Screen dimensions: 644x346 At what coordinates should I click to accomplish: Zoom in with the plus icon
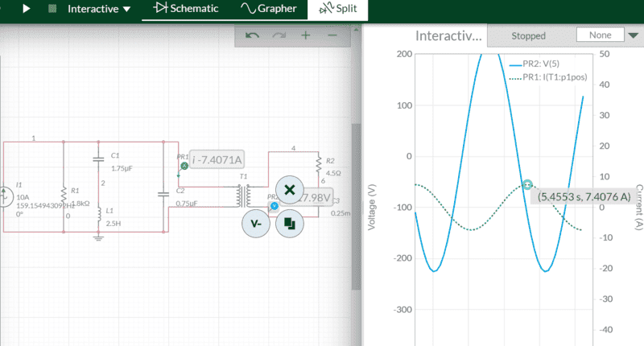pyautogui.click(x=306, y=35)
